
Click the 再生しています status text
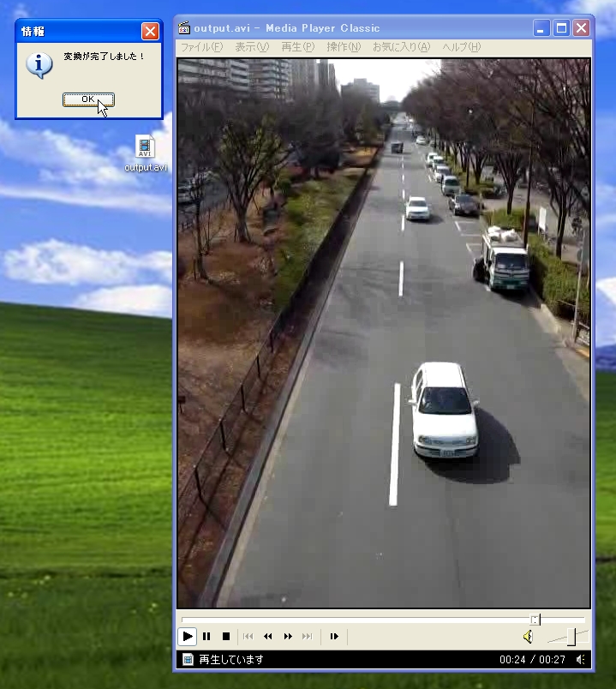(231, 660)
